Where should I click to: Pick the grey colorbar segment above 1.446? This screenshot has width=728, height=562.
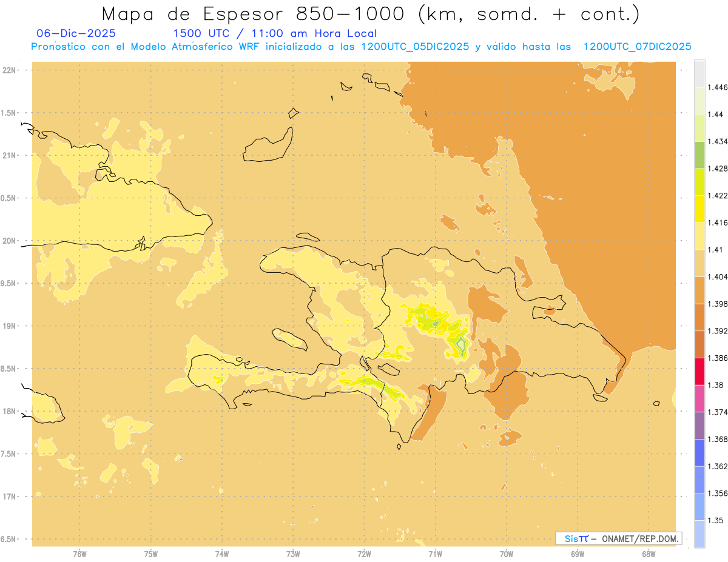point(699,73)
